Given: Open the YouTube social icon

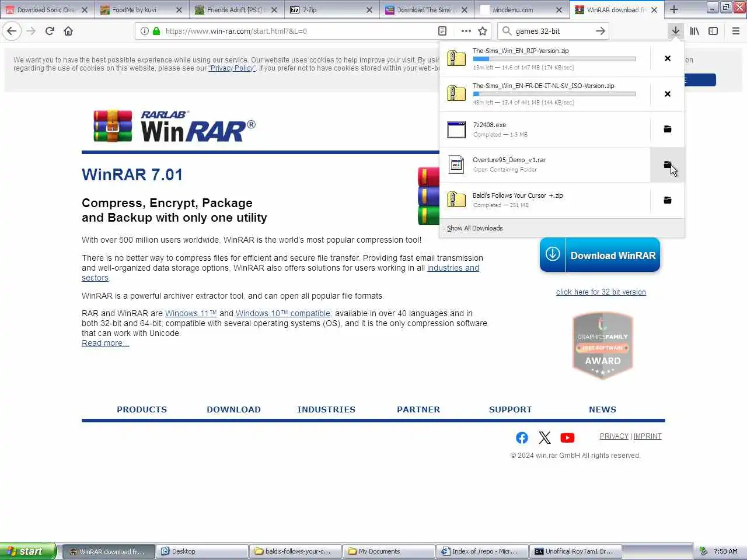Looking at the screenshot, I should pyautogui.click(x=567, y=437).
